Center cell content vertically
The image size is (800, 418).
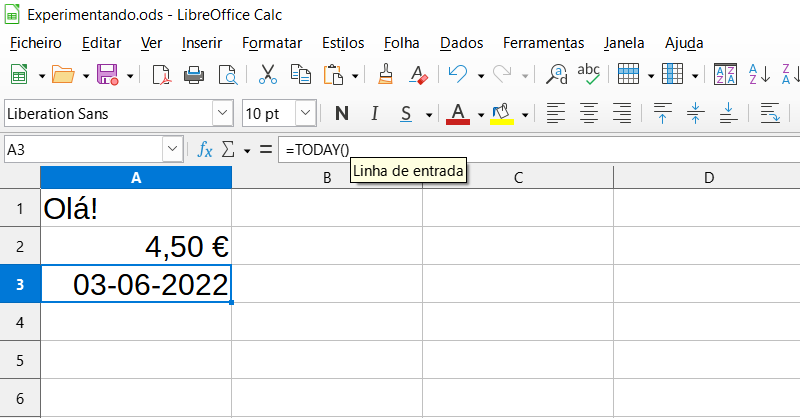(x=695, y=113)
